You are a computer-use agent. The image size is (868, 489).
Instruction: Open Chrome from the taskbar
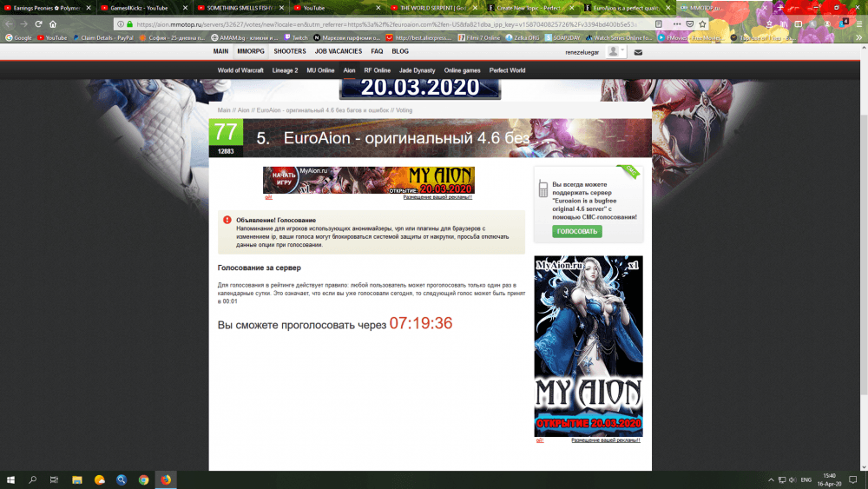[143, 479]
